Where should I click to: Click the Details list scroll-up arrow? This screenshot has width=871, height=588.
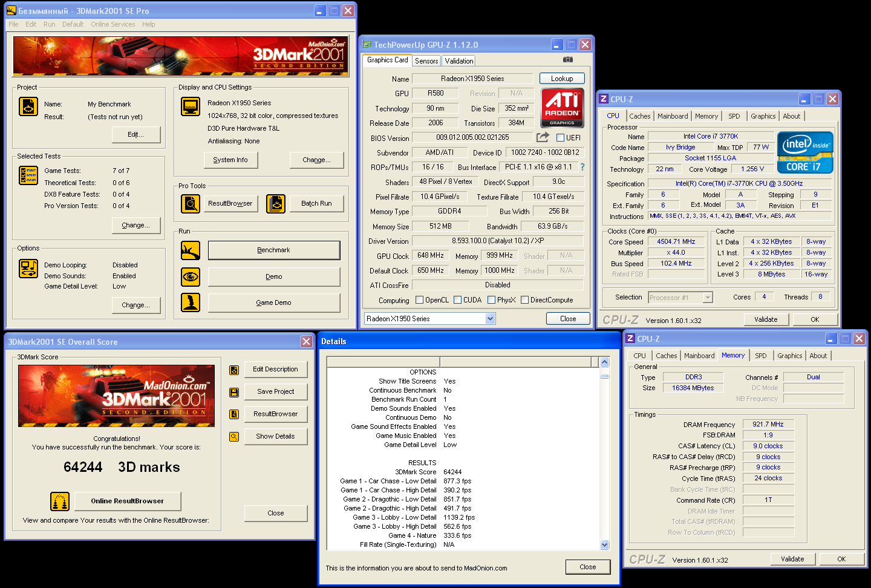(x=604, y=362)
